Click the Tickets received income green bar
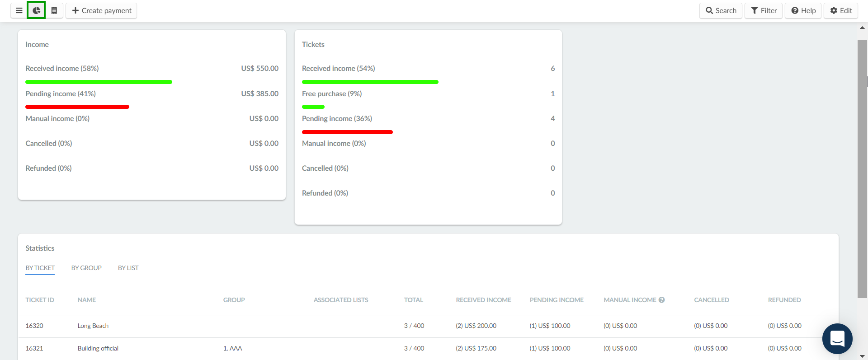Screen dimensions: 868x360 coord(370,82)
